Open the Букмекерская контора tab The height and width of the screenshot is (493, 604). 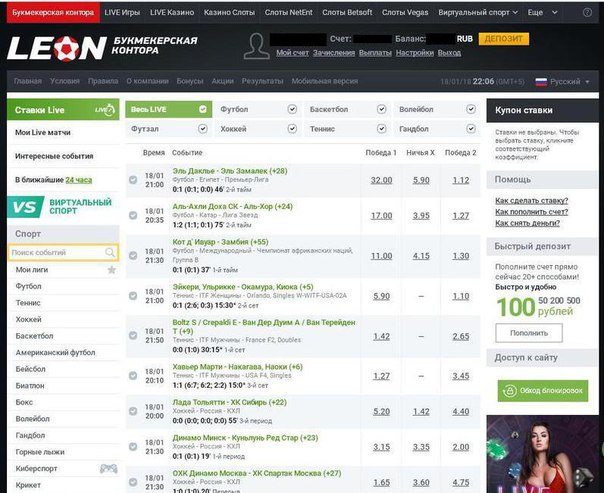pos(53,12)
